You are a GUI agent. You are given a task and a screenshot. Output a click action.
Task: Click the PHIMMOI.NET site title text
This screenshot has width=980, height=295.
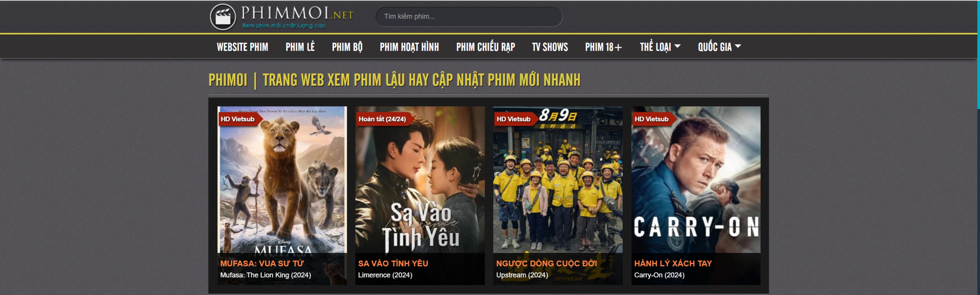[297, 13]
